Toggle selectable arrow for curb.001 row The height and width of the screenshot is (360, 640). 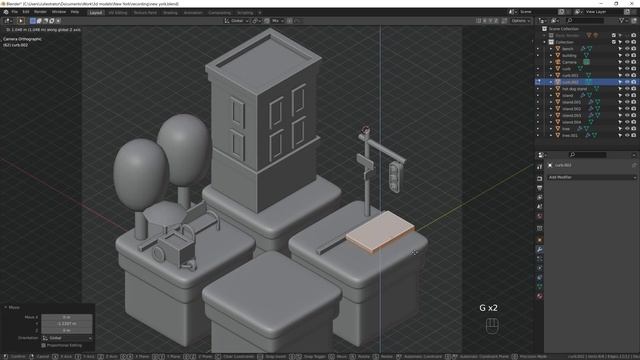pos(620,75)
